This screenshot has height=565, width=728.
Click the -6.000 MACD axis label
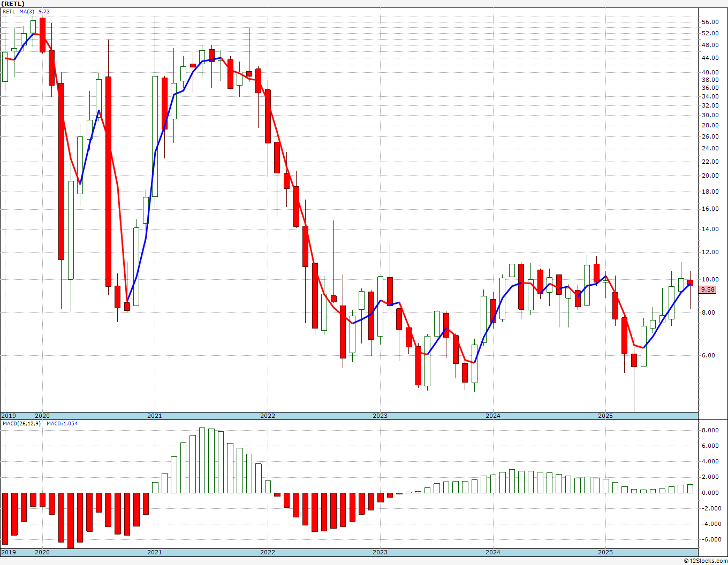[709, 539]
